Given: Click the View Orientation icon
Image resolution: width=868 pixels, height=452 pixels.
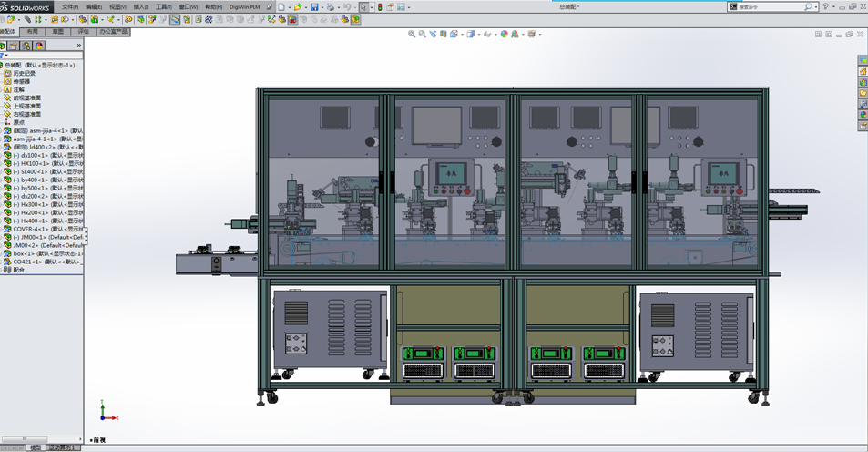Looking at the screenshot, I should pos(454,34).
